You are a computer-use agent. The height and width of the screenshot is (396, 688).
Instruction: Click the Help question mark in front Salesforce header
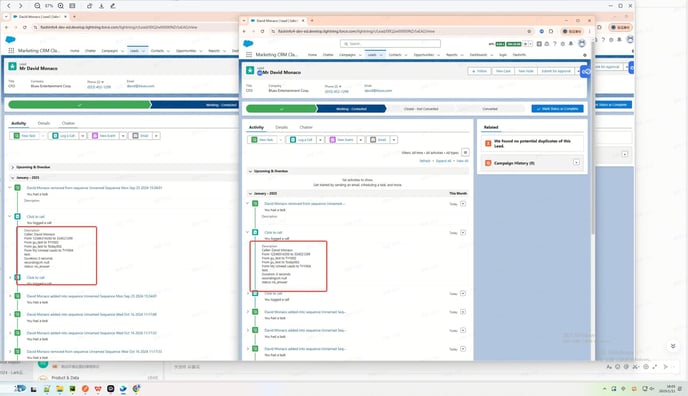coord(555,44)
